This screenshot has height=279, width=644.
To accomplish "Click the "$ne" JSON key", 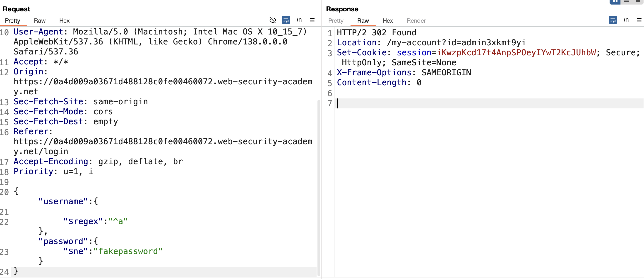I will tap(76, 251).
